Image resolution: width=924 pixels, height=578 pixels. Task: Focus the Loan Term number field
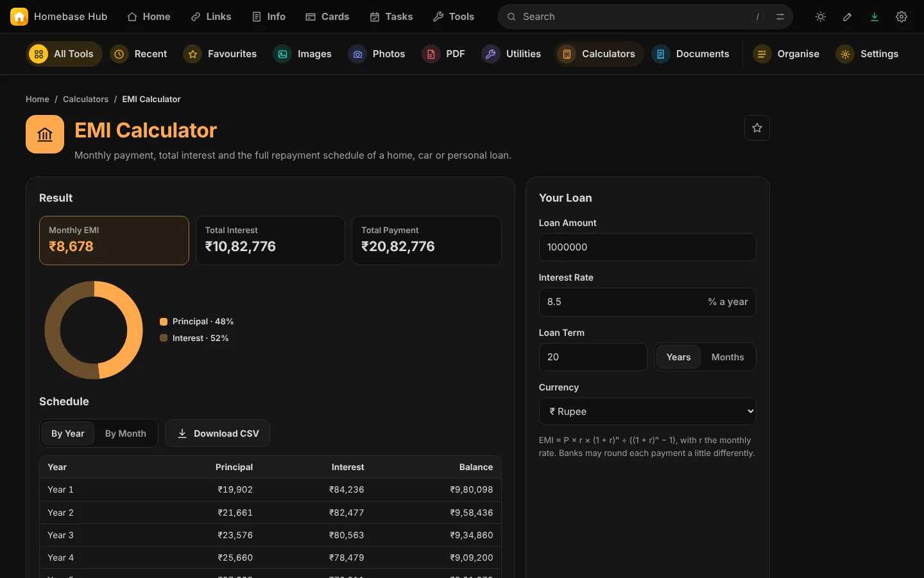click(x=593, y=357)
